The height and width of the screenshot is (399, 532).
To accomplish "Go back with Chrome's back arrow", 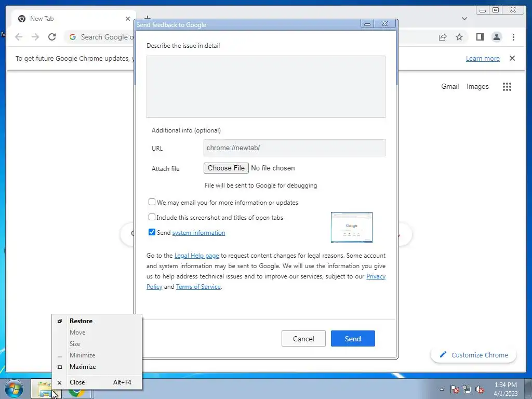I will [19, 37].
